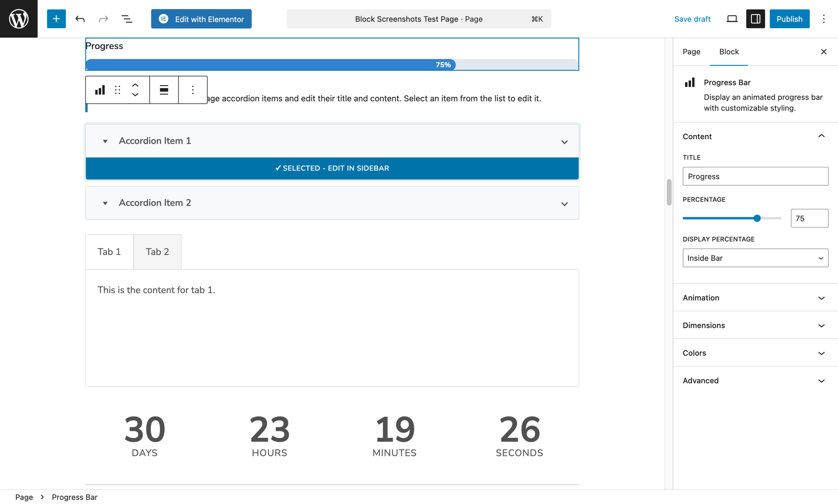Viewport: 838px width, 504px height.
Task: Click the Title field containing Progress
Action: [x=755, y=176]
